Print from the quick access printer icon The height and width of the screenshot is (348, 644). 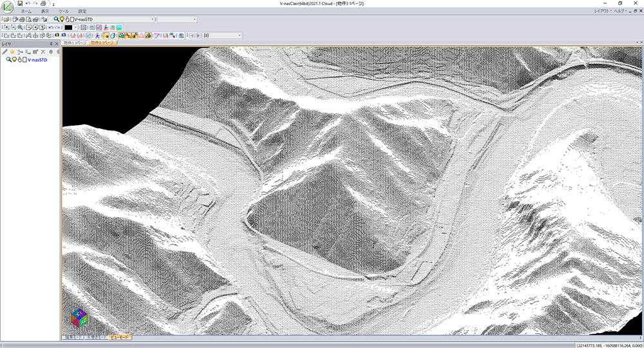43,3
